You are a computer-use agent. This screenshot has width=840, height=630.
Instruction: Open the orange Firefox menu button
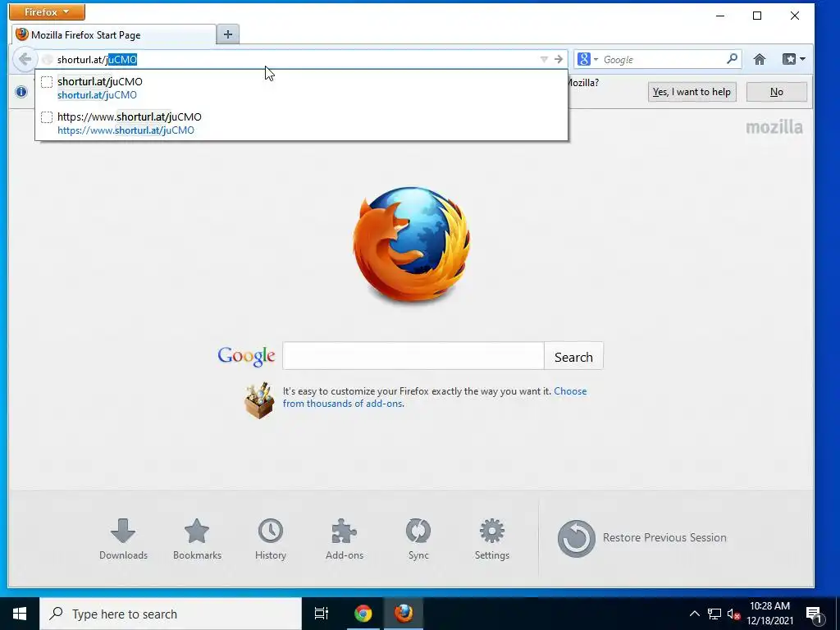tap(47, 11)
